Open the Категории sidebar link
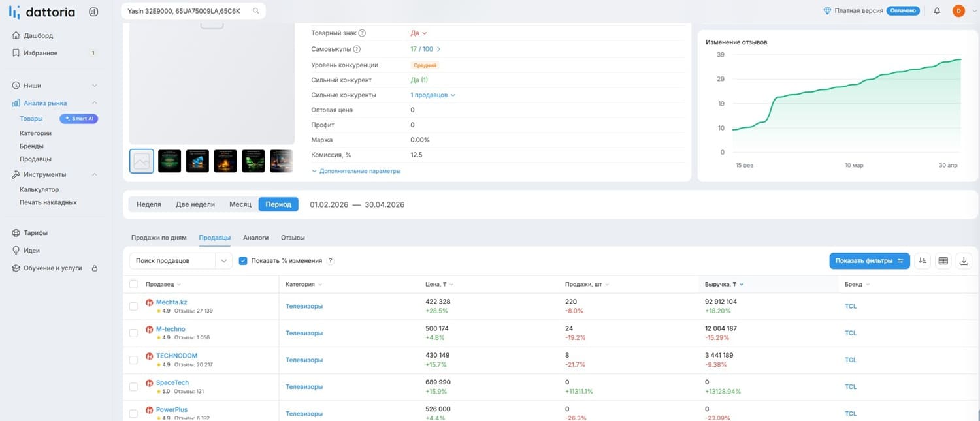 (x=35, y=133)
